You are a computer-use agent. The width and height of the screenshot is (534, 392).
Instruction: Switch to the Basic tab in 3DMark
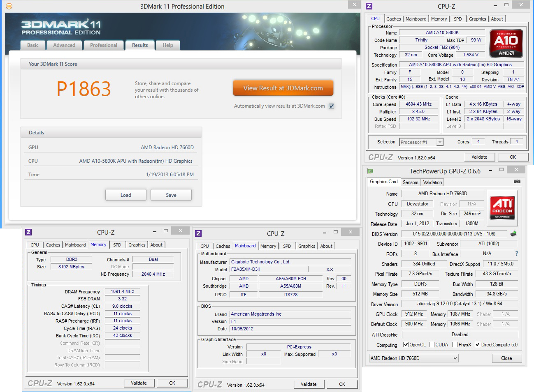click(x=33, y=45)
